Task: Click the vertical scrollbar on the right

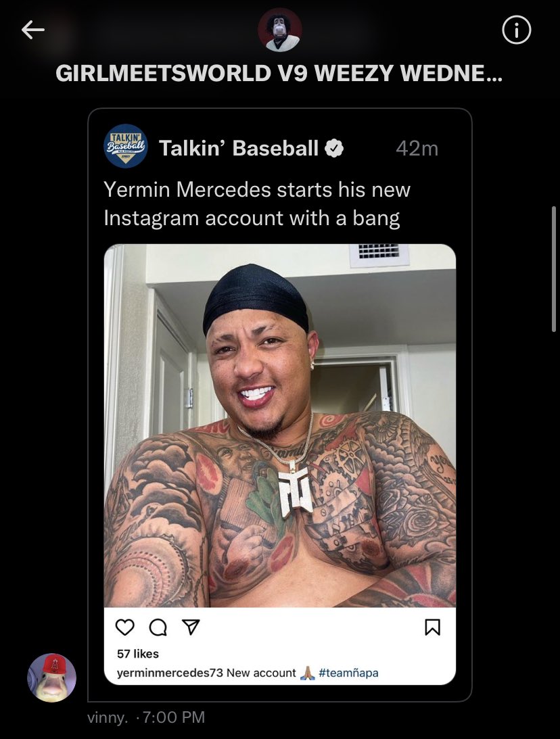Action: click(x=553, y=269)
